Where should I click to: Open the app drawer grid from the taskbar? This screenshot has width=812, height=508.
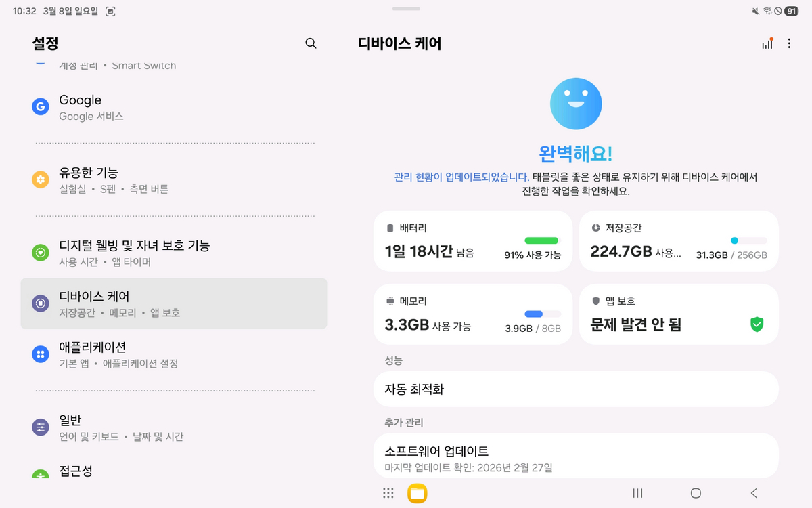388,493
